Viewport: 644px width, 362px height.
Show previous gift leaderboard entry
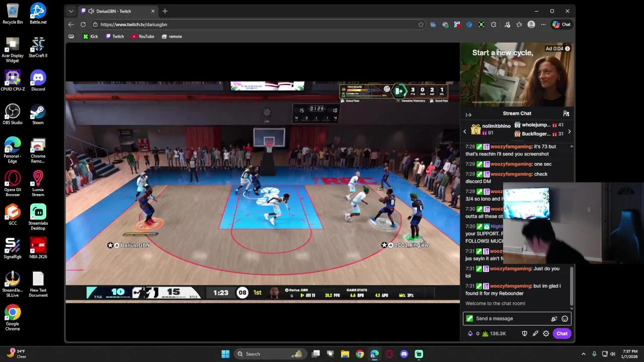point(465,132)
